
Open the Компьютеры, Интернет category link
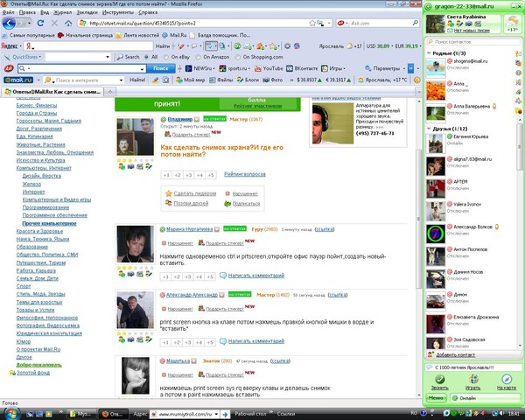tap(44, 168)
